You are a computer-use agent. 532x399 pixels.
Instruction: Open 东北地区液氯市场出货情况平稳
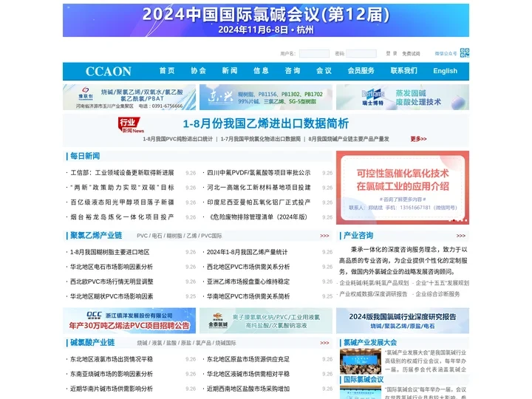(112, 359)
